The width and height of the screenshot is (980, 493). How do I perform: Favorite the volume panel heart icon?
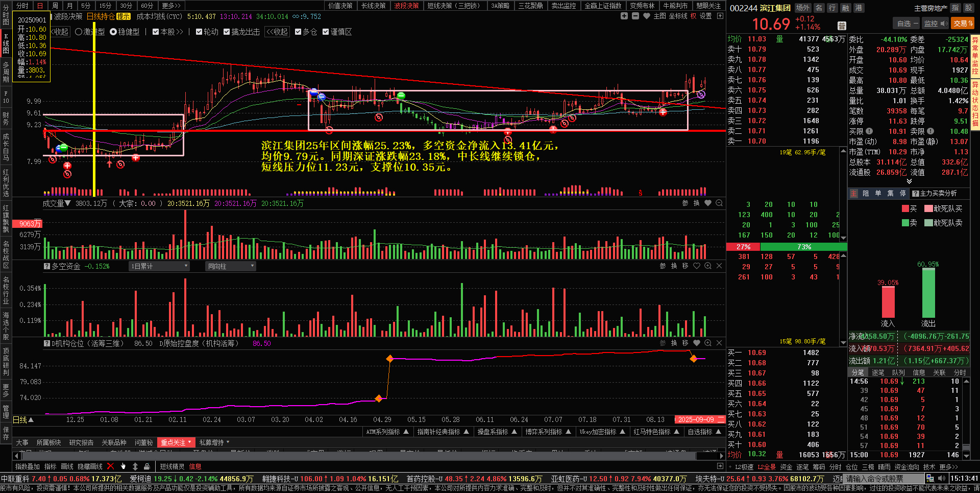pos(707,203)
